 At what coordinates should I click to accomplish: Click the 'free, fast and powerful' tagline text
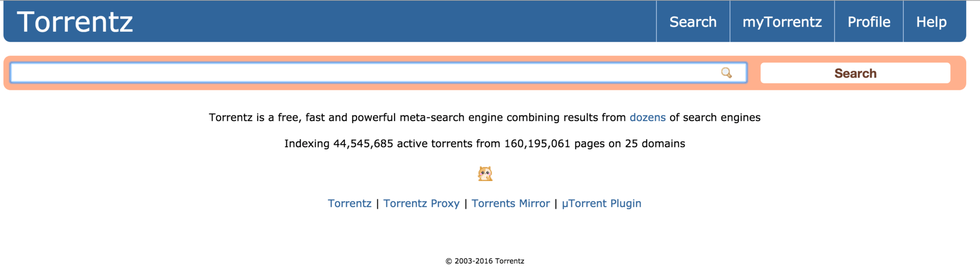(336, 118)
